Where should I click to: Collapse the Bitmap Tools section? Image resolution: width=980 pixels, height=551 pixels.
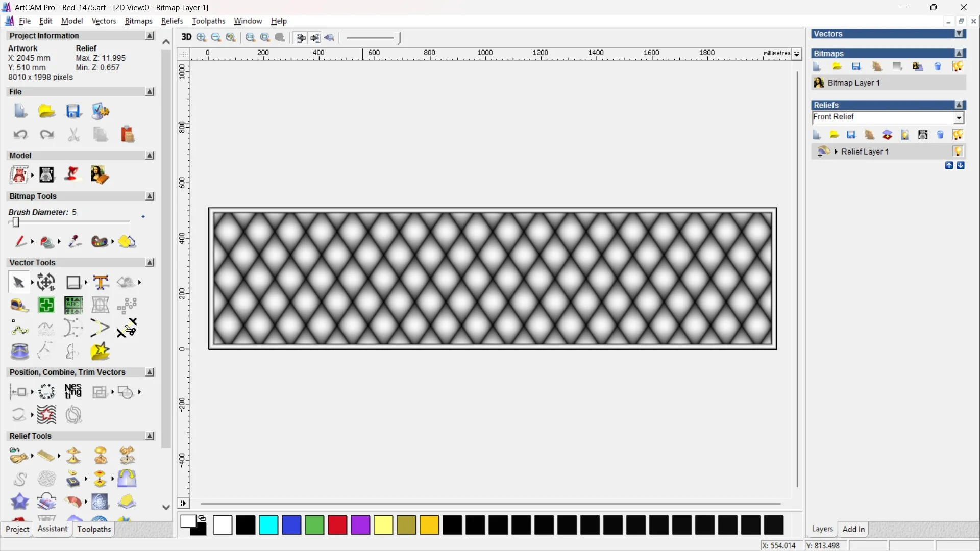pos(150,196)
